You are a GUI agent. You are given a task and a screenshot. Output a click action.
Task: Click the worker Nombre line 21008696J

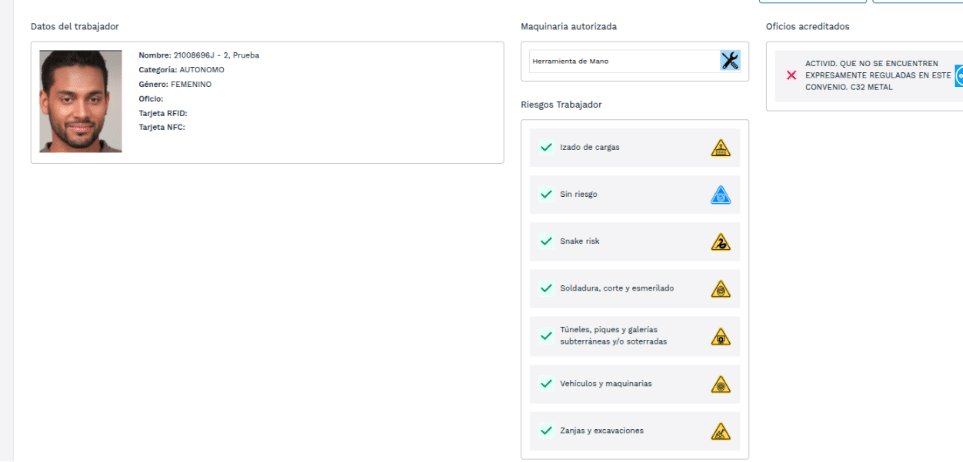point(198,55)
